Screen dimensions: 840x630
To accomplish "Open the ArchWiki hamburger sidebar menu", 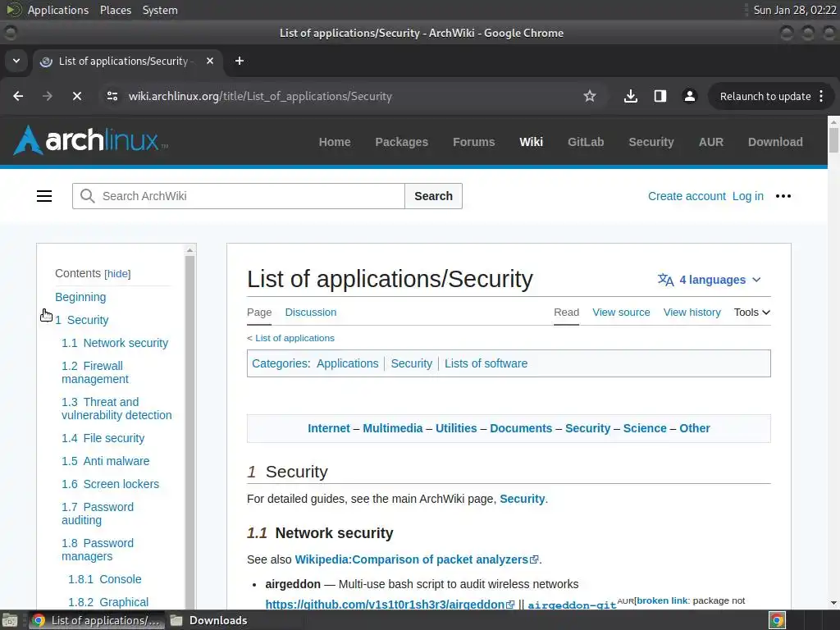I will (x=44, y=196).
